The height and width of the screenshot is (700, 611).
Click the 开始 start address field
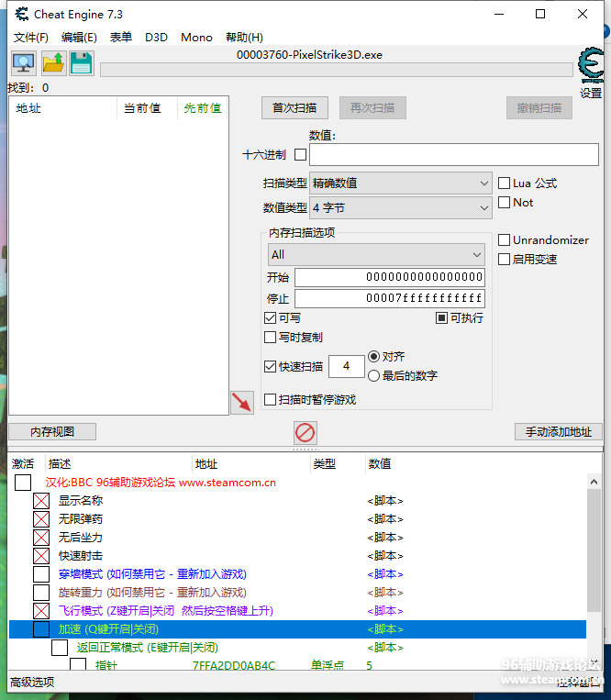[390, 277]
